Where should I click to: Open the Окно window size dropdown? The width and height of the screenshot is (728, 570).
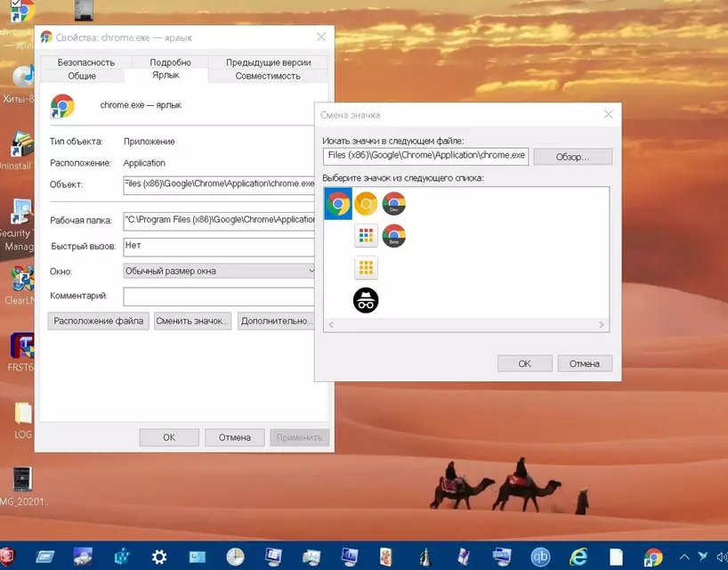(219, 271)
